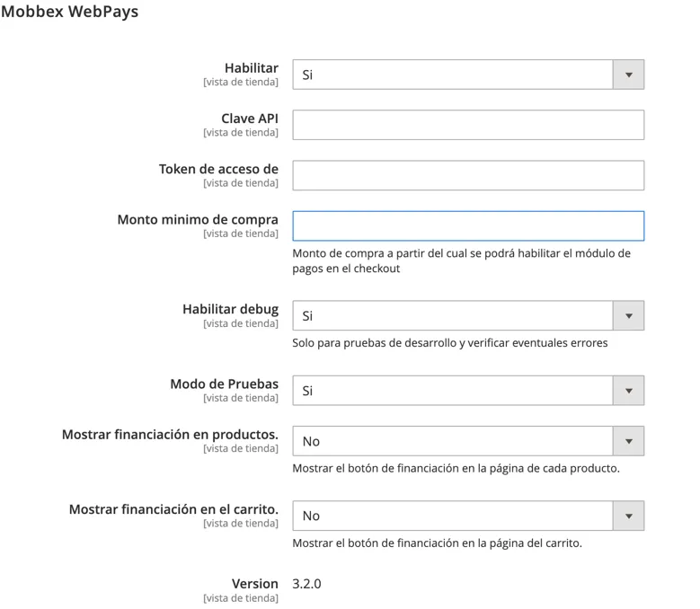Viewport: 700px width, 609px height.
Task: Expand the Habilitar debug dropdown arrow
Action: [x=628, y=315]
